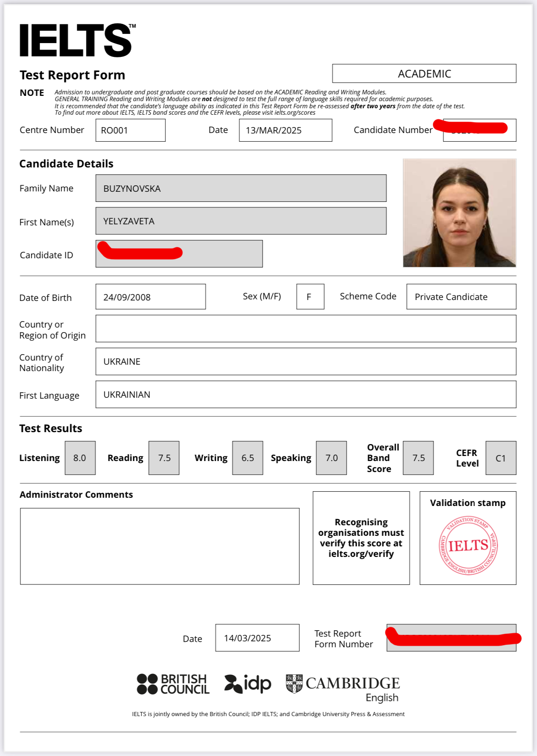
Task: Click the candidate photo
Action: [459, 213]
